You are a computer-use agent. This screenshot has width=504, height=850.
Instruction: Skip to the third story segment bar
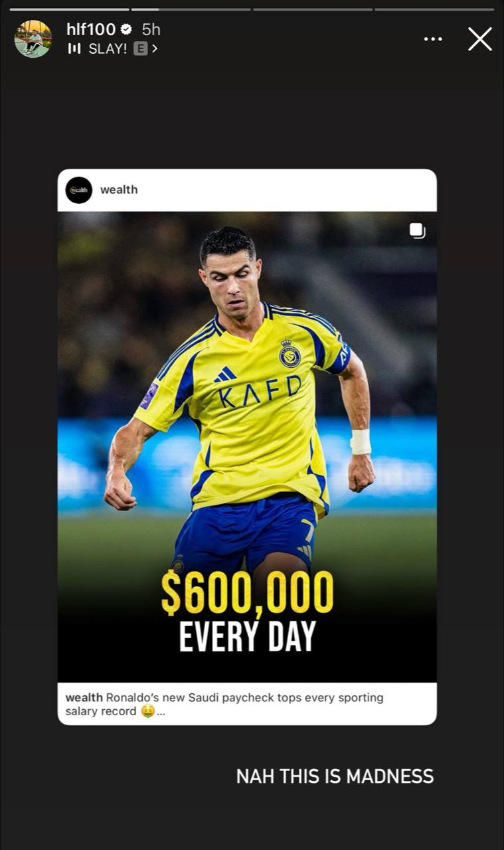click(313, 9)
